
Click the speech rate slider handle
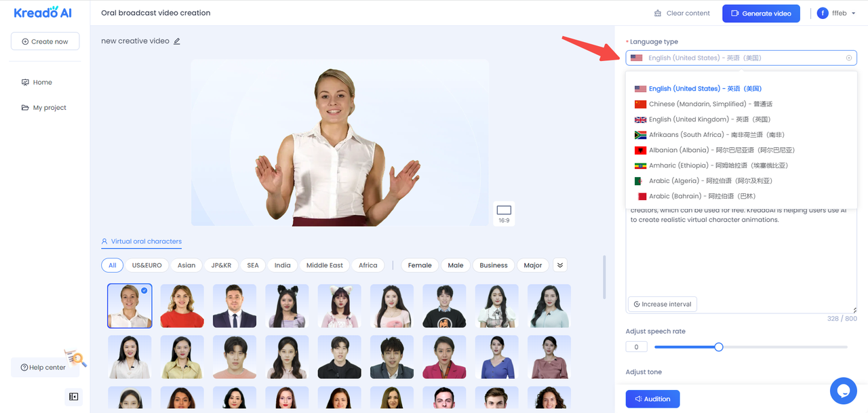[719, 347]
